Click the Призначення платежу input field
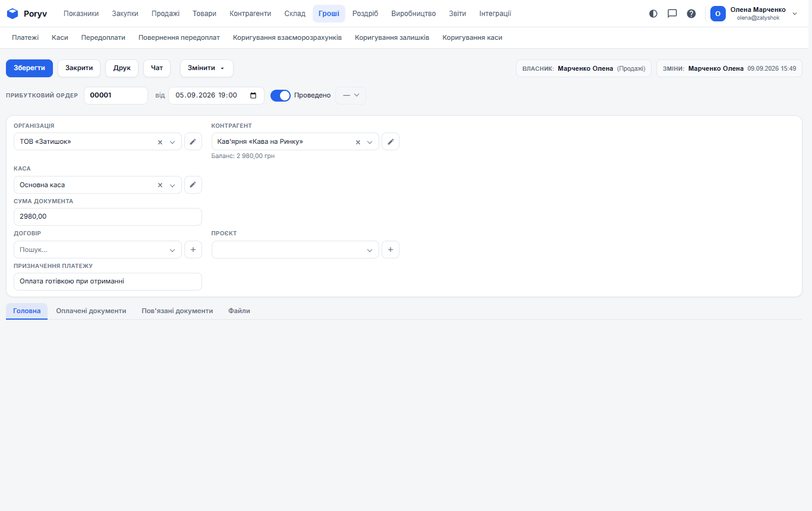The height and width of the screenshot is (511, 812). 108,282
